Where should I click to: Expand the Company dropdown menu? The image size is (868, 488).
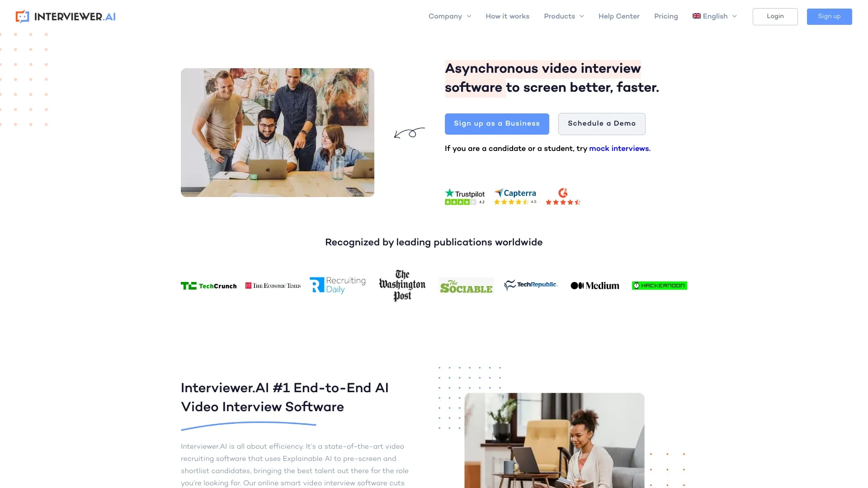[449, 16]
